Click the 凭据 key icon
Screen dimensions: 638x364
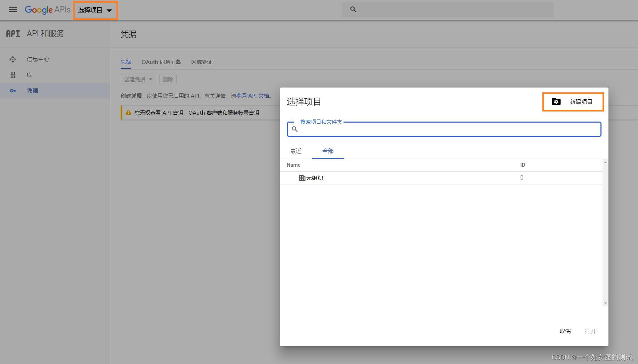click(13, 91)
